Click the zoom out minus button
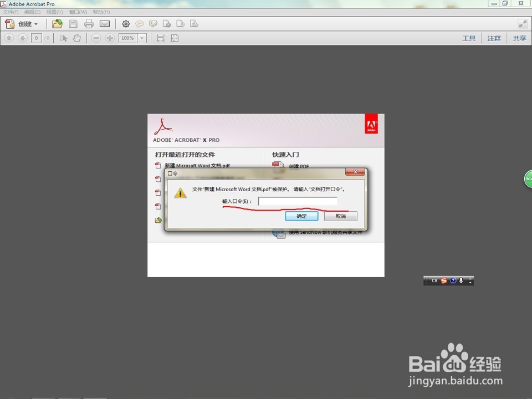532x399 pixels. [96, 38]
